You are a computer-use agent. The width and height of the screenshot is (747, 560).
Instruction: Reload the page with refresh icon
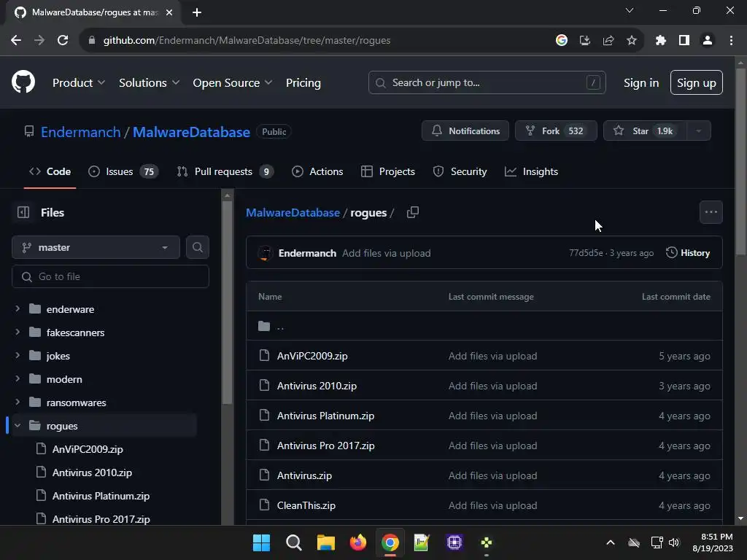(63, 41)
